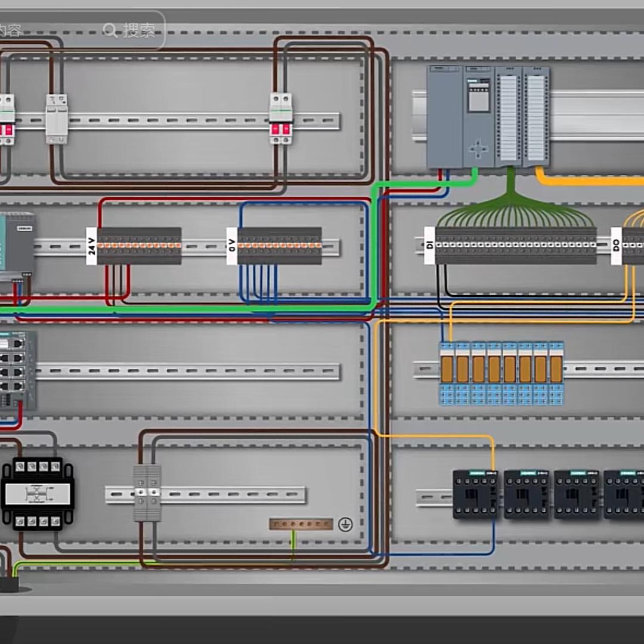Click the 搜索 search field

point(139,30)
